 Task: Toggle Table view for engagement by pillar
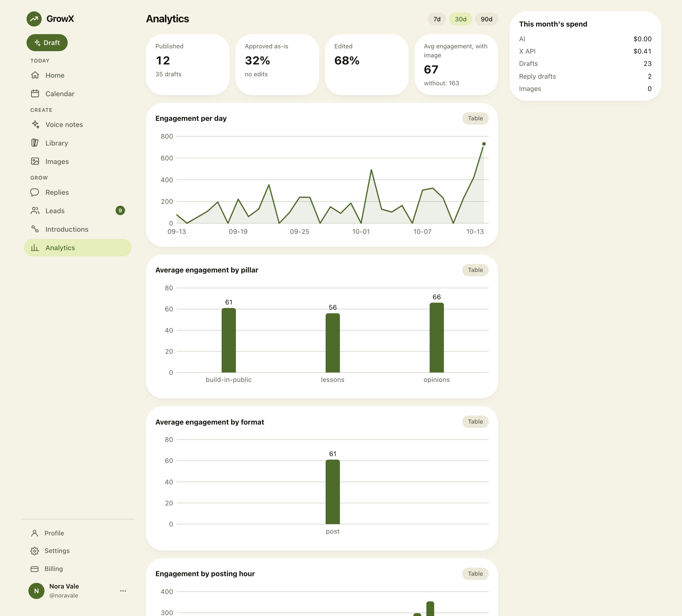[475, 270]
